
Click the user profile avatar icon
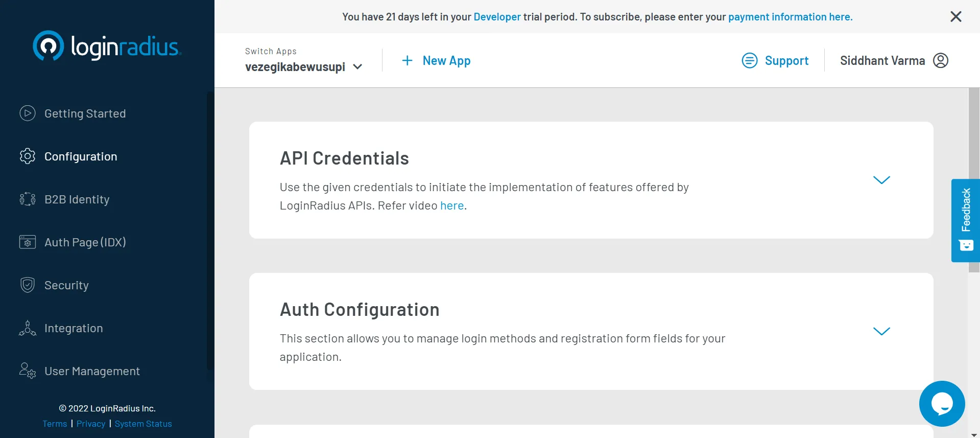[x=941, y=60]
